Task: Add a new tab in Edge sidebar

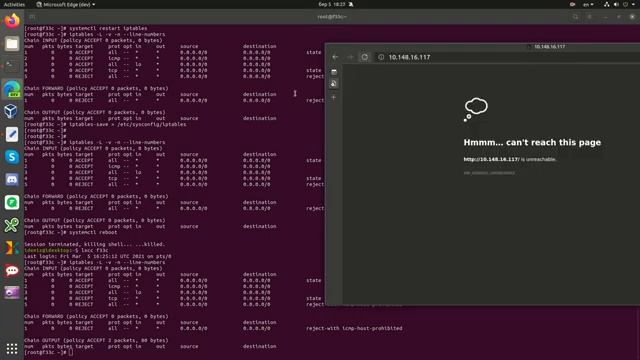Action: tap(334, 98)
